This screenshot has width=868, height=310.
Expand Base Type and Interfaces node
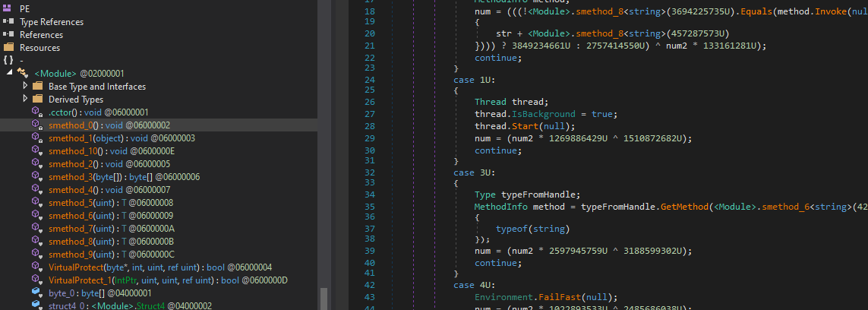pyautogui.click(x=25, y=86)
